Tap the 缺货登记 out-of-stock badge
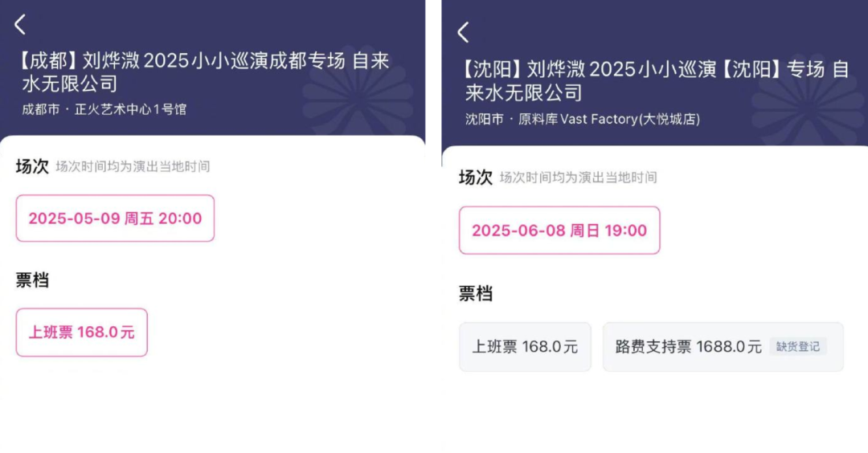The height and width of the screenshot is (453, 868). coord(798,347)
